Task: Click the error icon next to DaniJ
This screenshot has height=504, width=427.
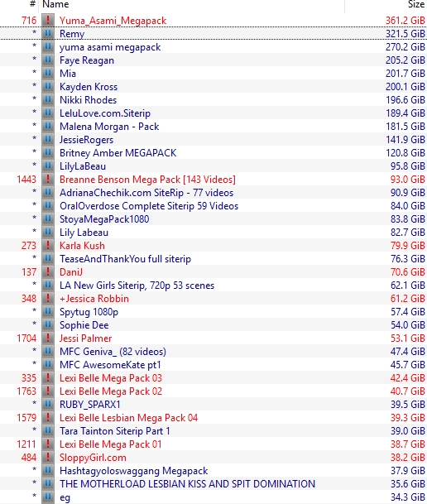Action: click(x=48, y=272)
